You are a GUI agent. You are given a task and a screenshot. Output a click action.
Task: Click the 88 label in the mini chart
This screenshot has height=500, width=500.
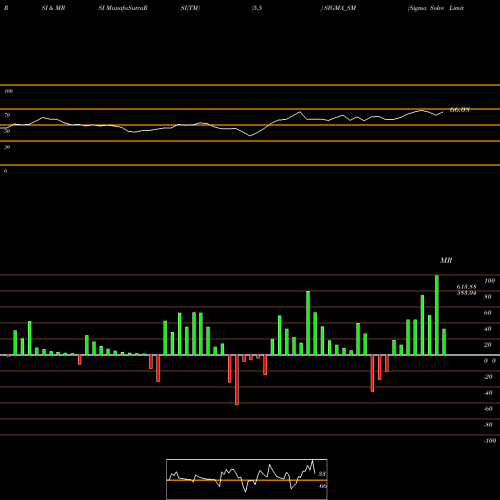322,474
